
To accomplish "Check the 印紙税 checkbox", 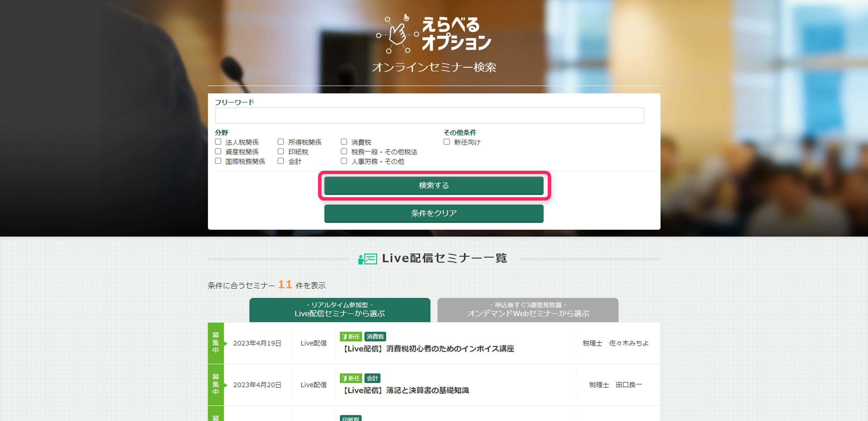I will 281,152.
